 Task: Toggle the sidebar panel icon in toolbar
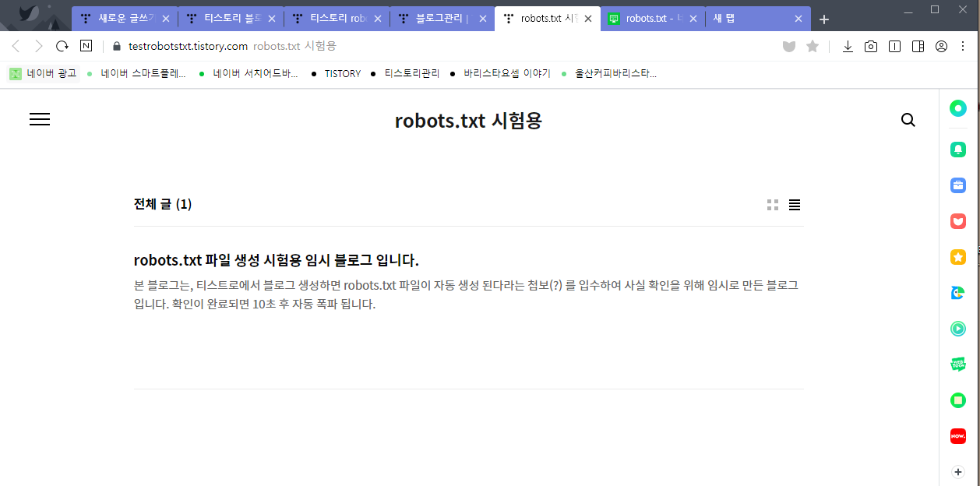click(918, 47)
